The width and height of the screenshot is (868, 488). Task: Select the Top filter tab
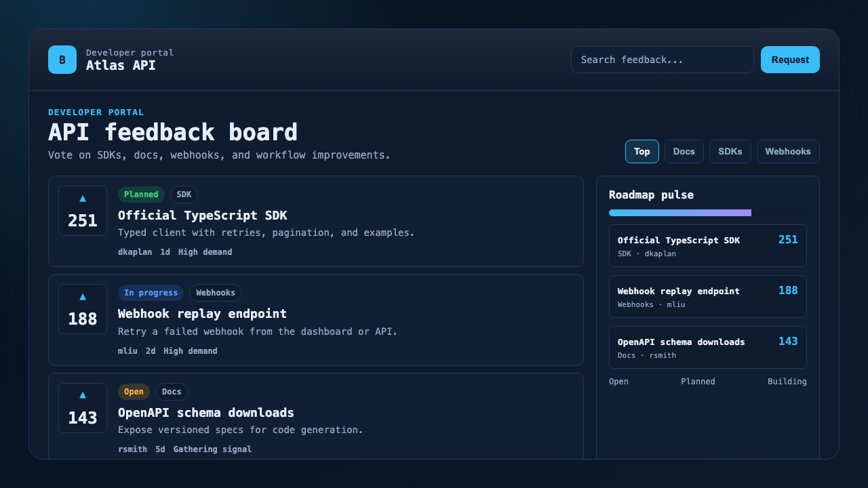pyautogui.click(x=642, y=152)
